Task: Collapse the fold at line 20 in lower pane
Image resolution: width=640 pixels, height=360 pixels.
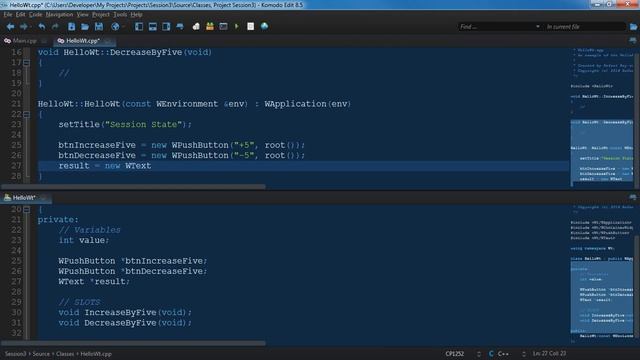Action: point(27,209)
